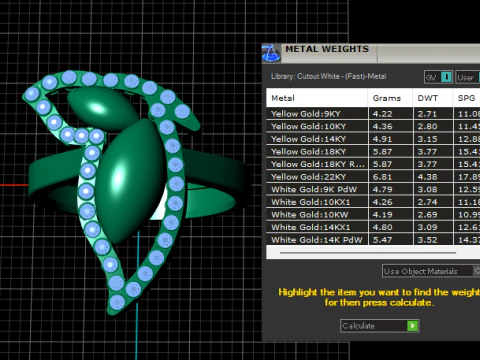Click the small upper marquise stone
The height and width of the screenshot is (360, 480).
click(x=102, y=107)
